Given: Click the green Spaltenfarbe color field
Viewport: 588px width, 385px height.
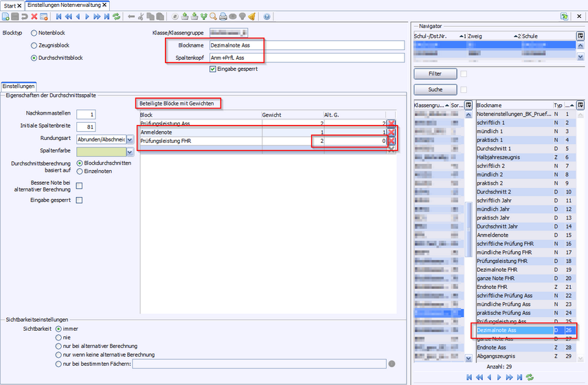Looking at the screenshot, I should 101,152.
